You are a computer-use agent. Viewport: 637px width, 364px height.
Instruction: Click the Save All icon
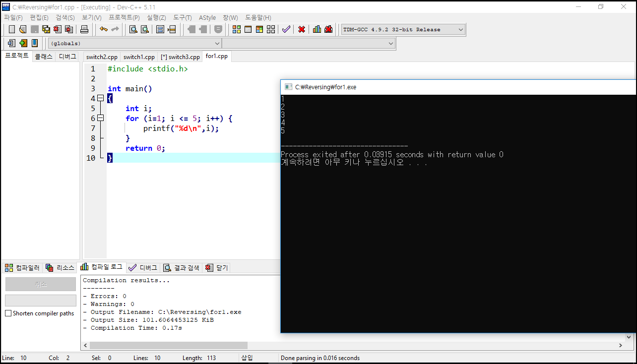coord(46,29)
